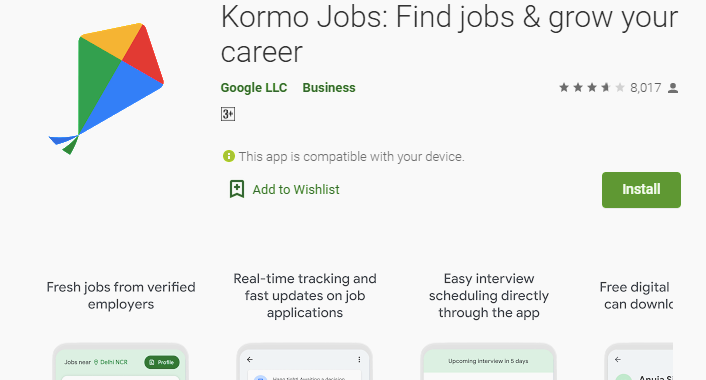Viewport: 706px width, 380px height.
Task: Click the star rating display
Action: [x=592, y=87]
